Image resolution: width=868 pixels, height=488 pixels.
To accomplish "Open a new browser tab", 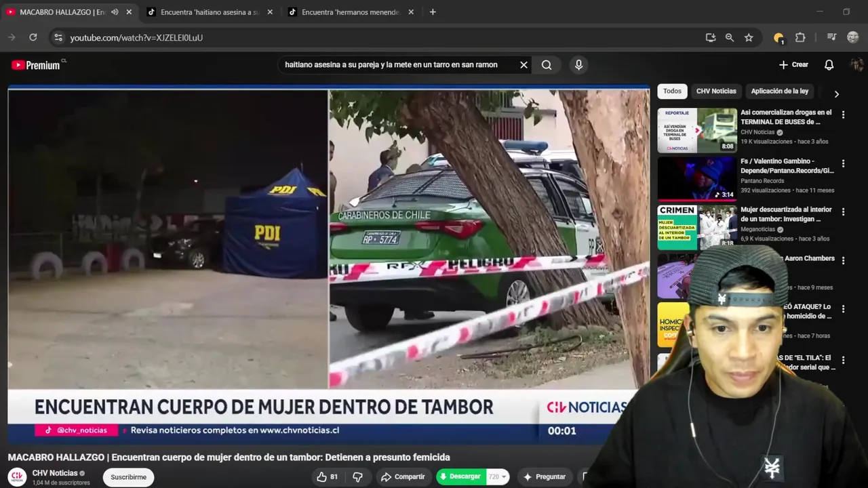I will pos(433,12).
